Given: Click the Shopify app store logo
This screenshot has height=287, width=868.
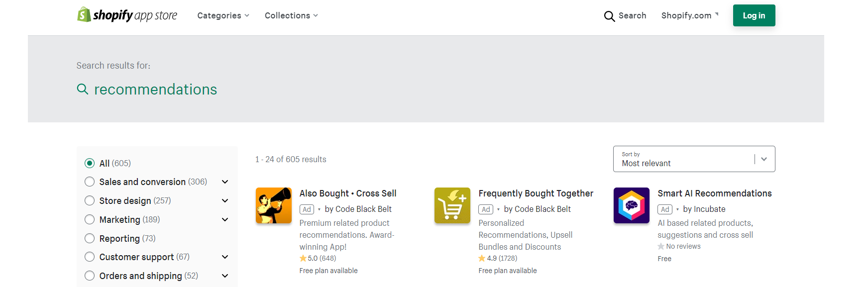Looking at the screenshot, I should (x=127, y=15).
